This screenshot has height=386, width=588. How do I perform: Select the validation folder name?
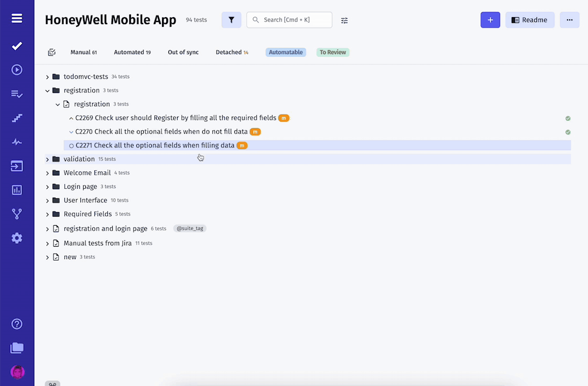[x=79, y=159]
